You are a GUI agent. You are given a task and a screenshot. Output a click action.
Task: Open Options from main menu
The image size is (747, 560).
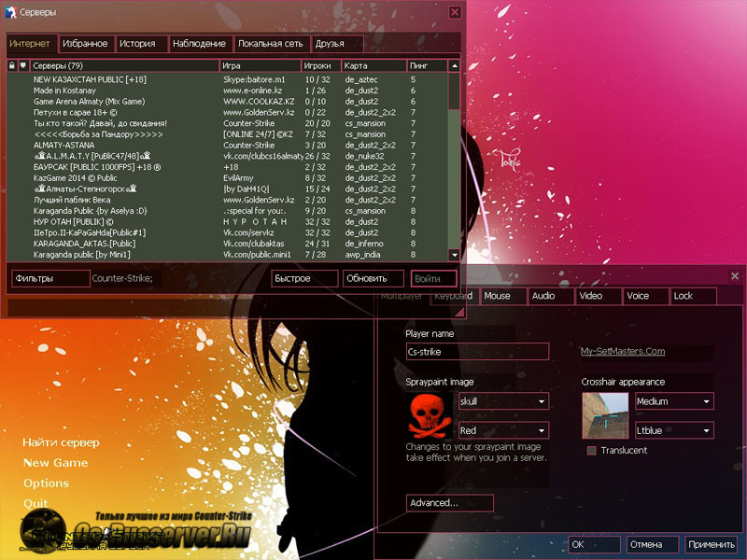pos(46,483)
